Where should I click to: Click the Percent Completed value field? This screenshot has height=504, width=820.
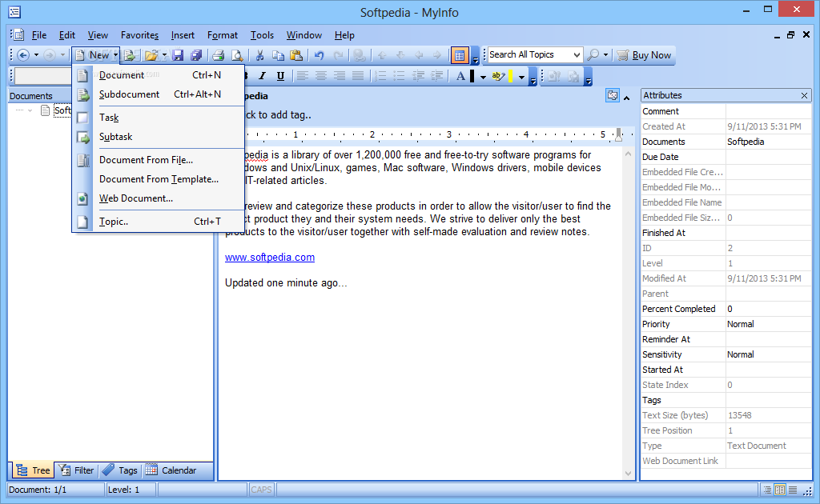[x=768, y=309]
